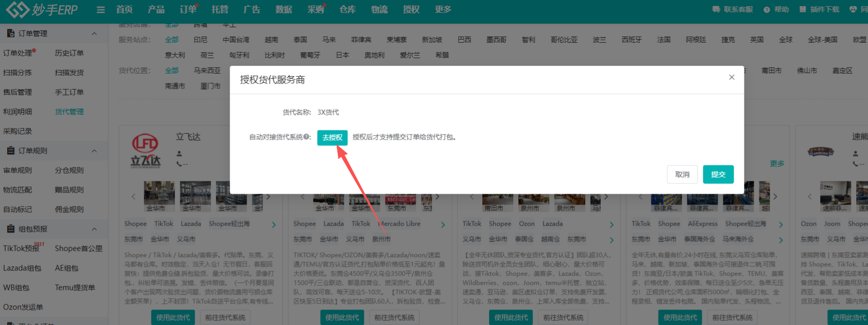Select 墨西哥 in the 服务站点 filter

point(496,40)
